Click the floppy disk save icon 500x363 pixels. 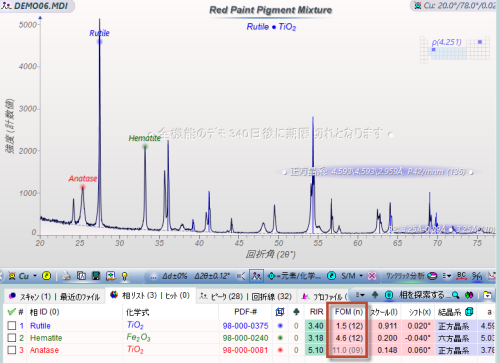point(96,276)
